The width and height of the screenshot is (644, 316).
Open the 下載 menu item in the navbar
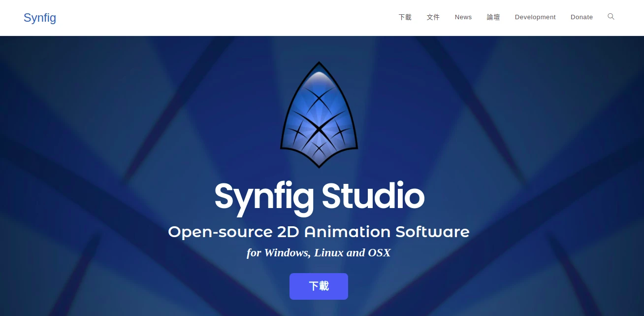[x=405, y=17]
